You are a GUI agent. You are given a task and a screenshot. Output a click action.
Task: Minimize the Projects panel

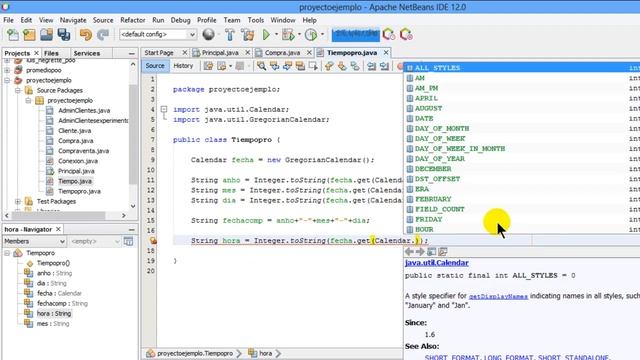[131, 53]
